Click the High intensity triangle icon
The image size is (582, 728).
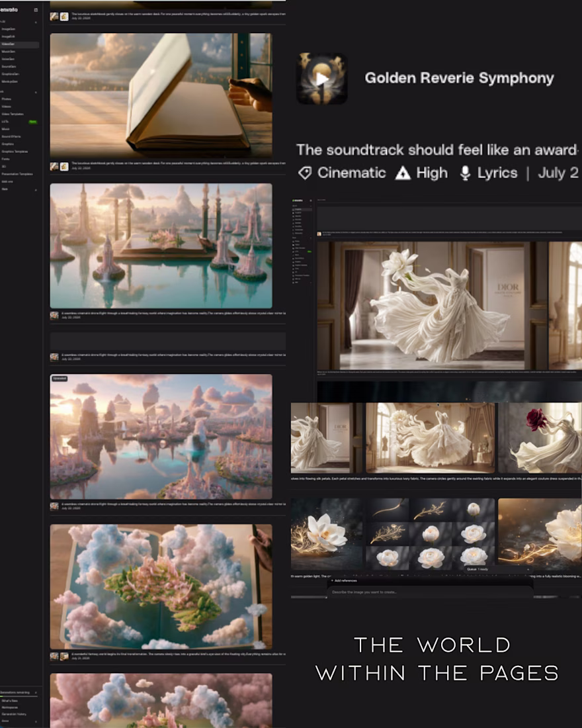pos(403,173)
